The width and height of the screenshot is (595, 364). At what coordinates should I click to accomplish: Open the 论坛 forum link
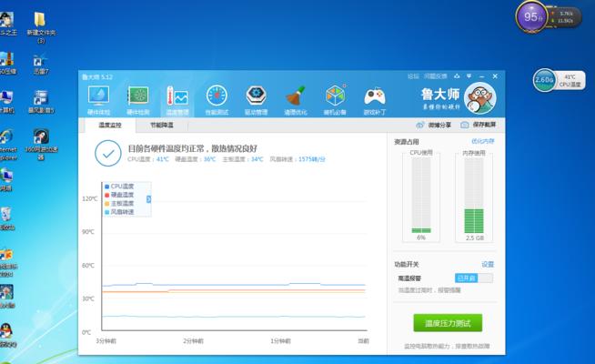pyautogui.click(x=413, y=76)
